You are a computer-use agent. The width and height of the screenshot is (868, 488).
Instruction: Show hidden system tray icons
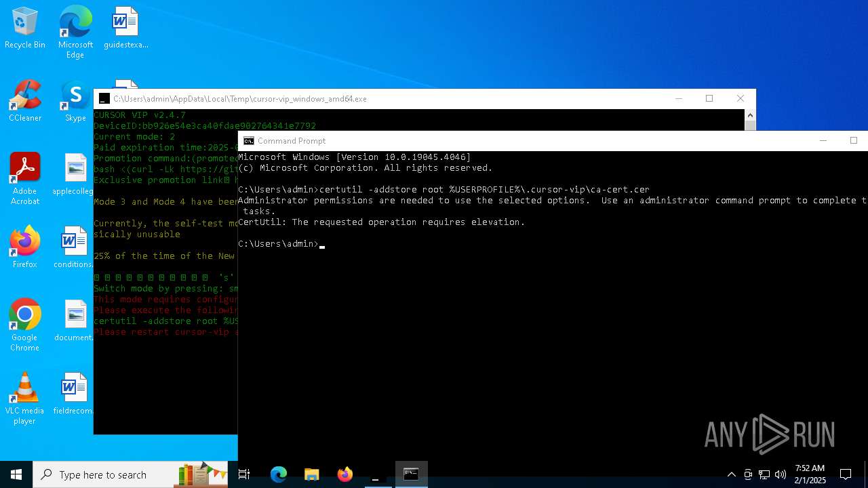pos(731,474)
